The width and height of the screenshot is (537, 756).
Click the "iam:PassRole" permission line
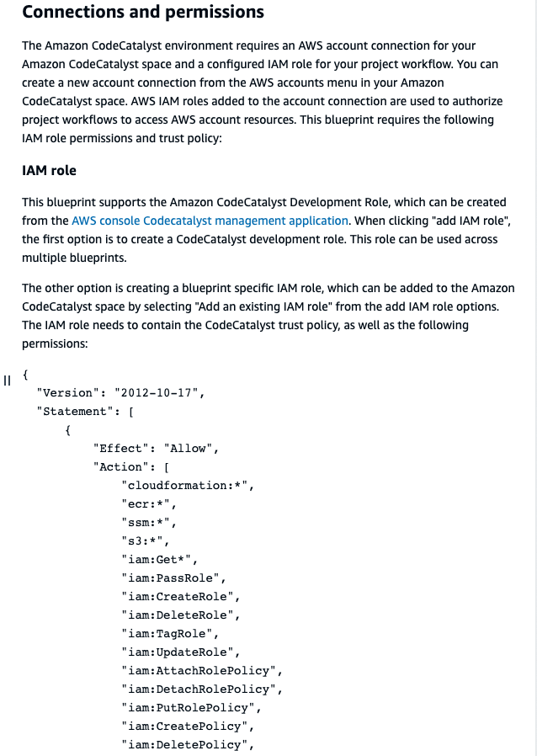point(173,578)
